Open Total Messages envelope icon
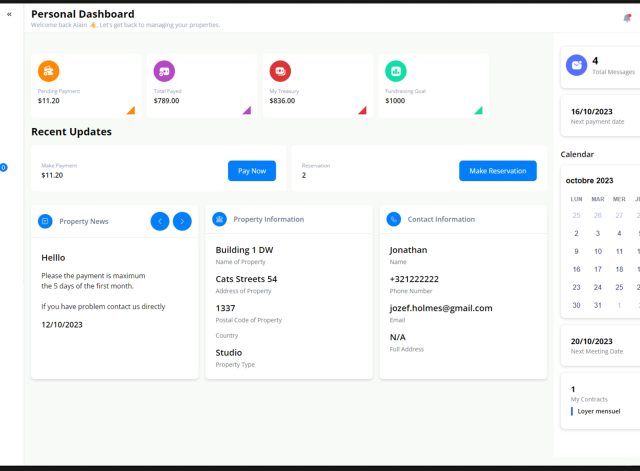This screenshot has width=640, height=471. coord(576,65)
